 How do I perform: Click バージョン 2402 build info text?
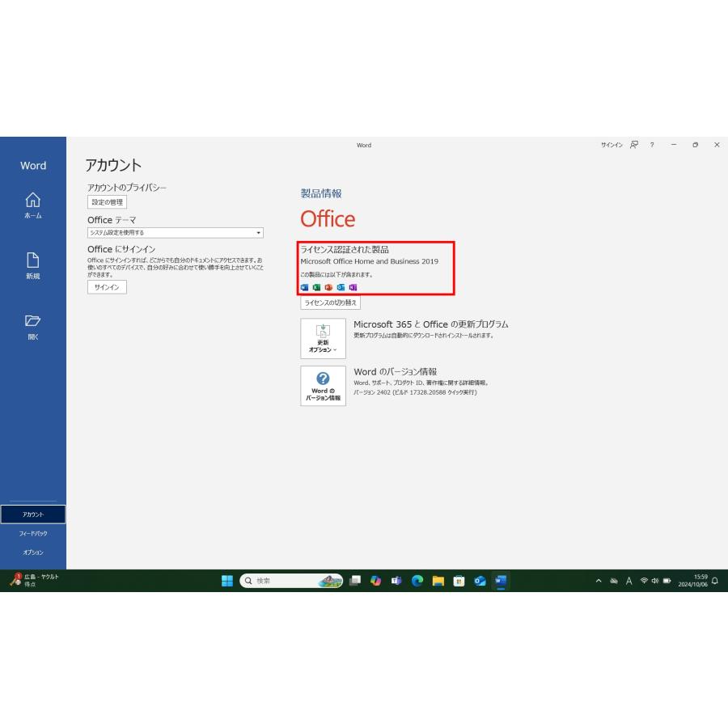click(415, 392)
